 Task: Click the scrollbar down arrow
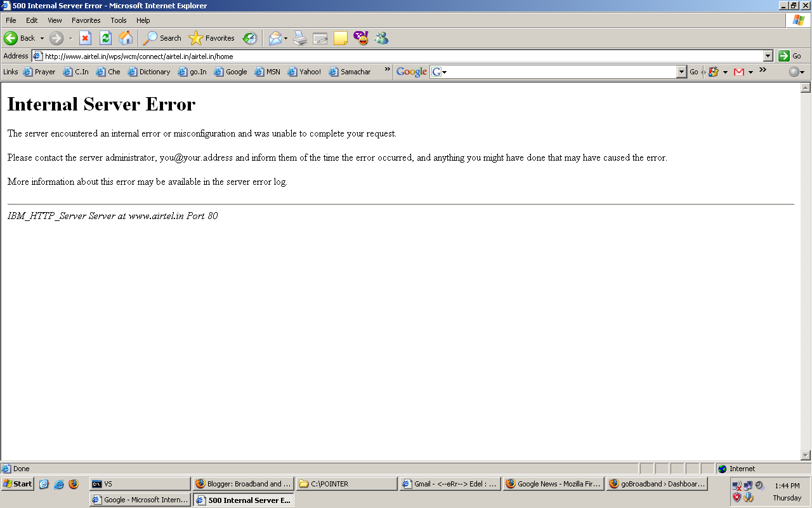click(x=806, y=455)
